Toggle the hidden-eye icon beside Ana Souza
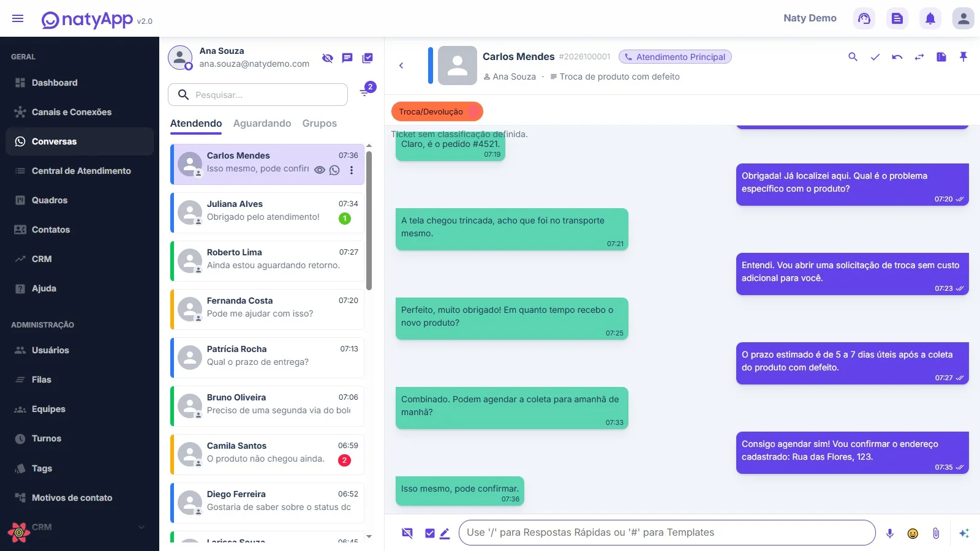 [328, 58]
